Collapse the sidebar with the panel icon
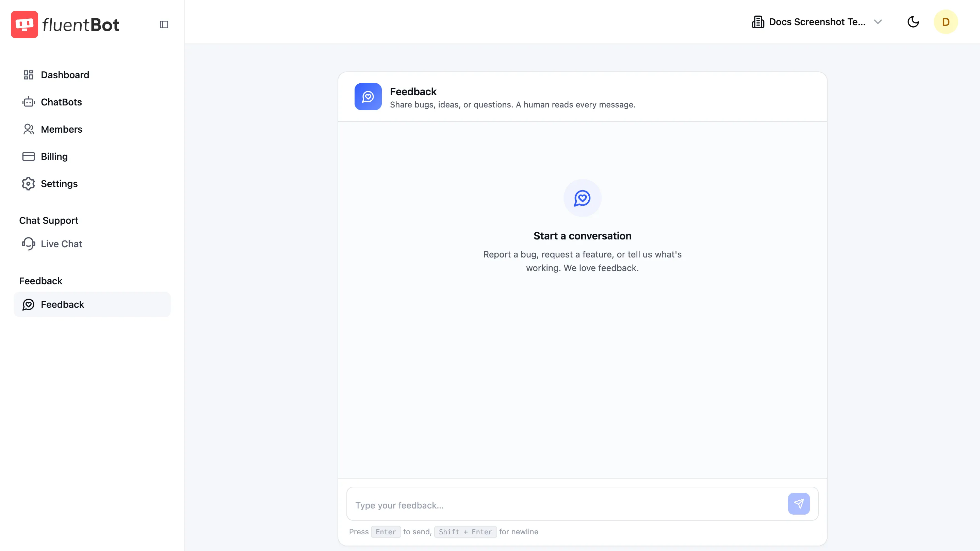980x551 pixels. coord(164,24)
